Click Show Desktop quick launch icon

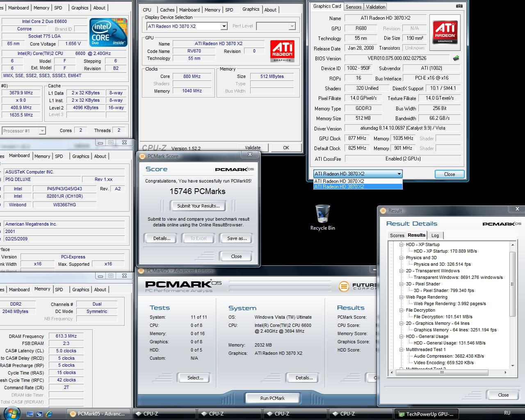30,414
